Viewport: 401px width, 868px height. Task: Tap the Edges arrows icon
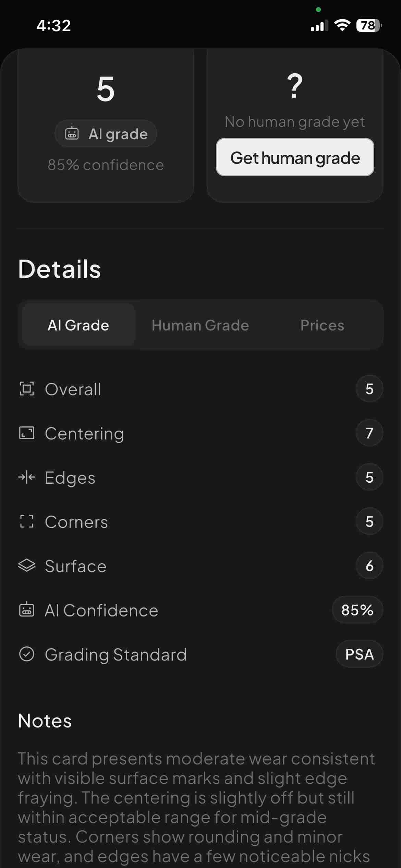pos(27,477)
